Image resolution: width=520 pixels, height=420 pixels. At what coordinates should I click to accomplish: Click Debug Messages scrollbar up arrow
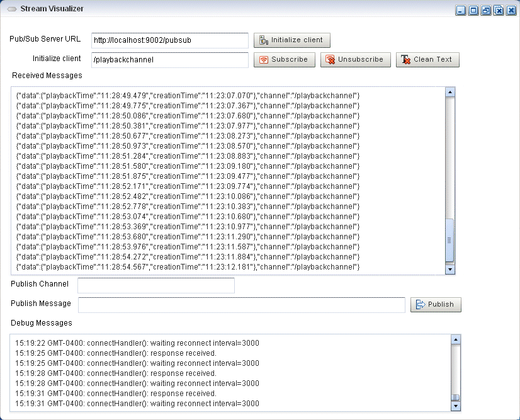pos(456,339)
